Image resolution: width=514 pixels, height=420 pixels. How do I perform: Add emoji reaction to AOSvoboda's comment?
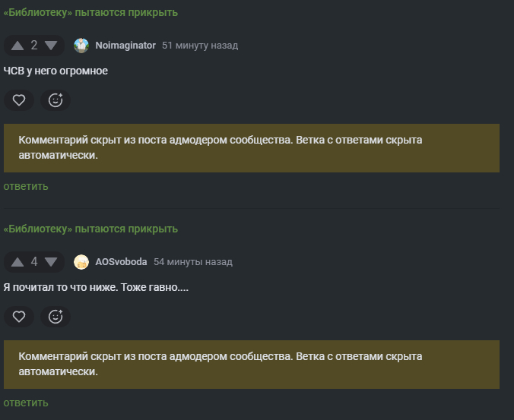[56, 316]
